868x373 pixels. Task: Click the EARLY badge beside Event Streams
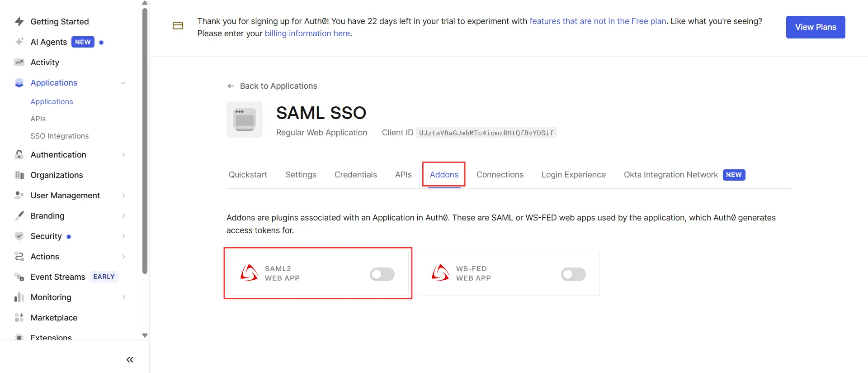pyautogui.click(x=104, y=277)
